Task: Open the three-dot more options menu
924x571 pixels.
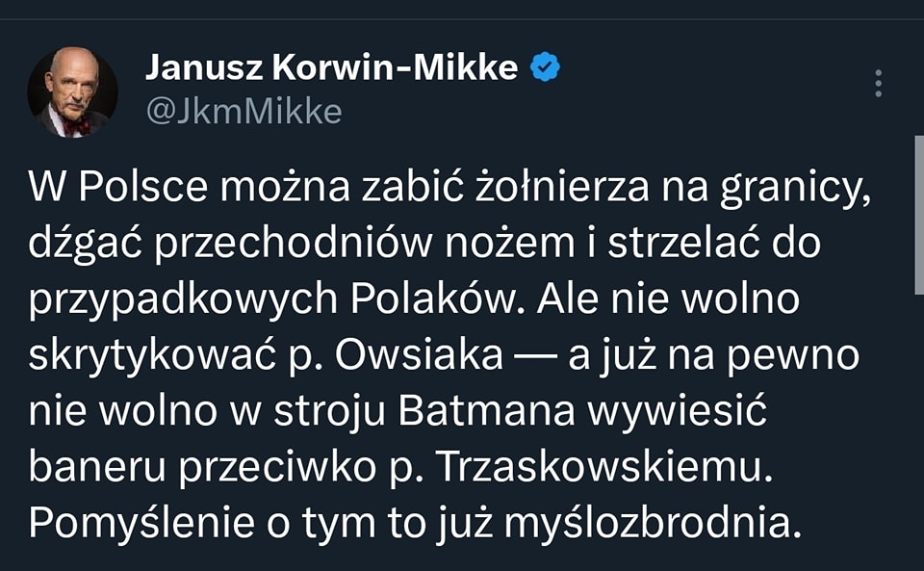Action: click(x=878, y=84)
